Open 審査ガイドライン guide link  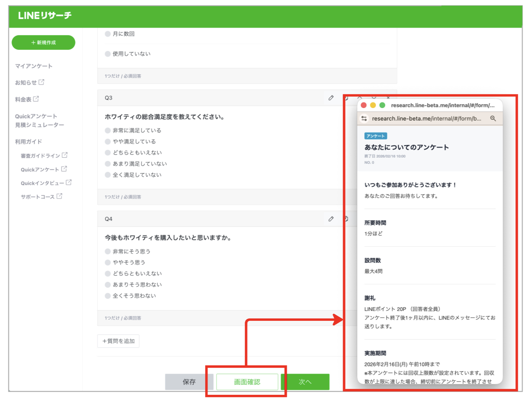40,156
